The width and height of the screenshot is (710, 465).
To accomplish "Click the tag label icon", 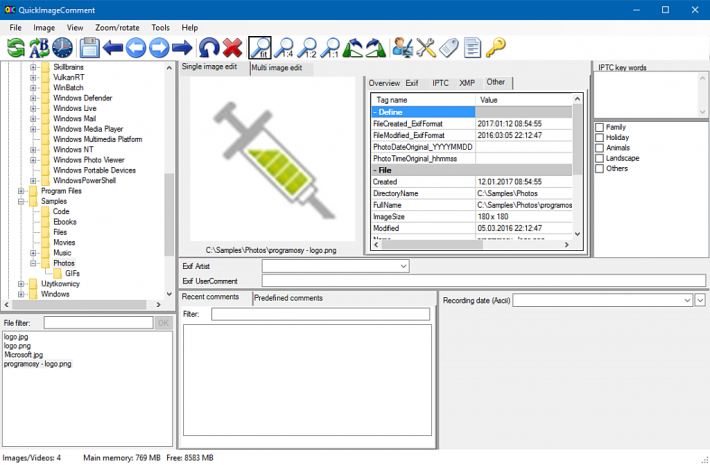I will coord(449,48).
